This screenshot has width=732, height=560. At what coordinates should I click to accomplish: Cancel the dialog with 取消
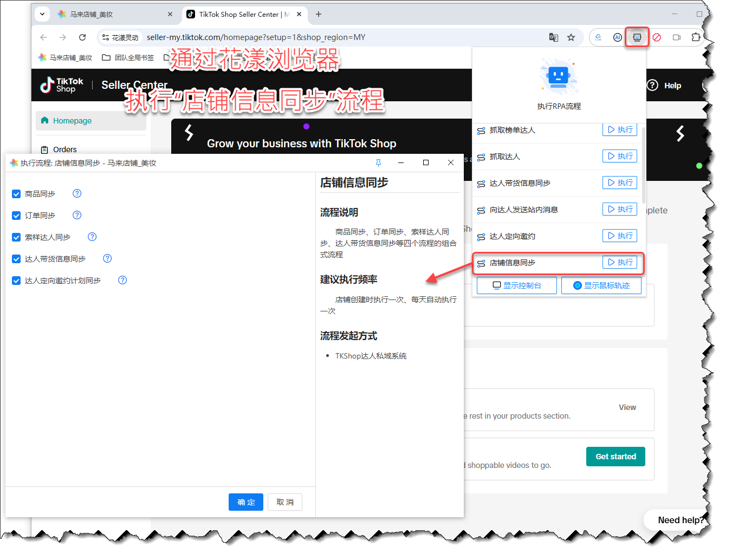point(285,502)
